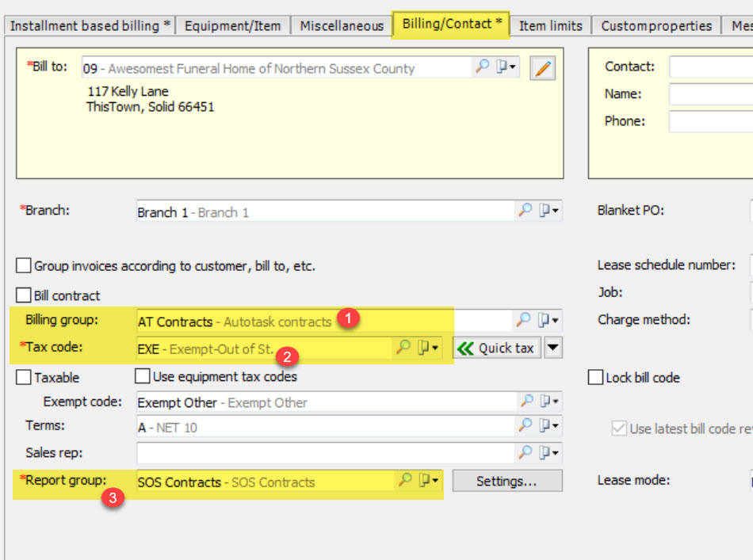Switch to the Equipment/Item tab
Image resolution: width=753 pixels, height=560 pixels.
(x=232, y=25)
